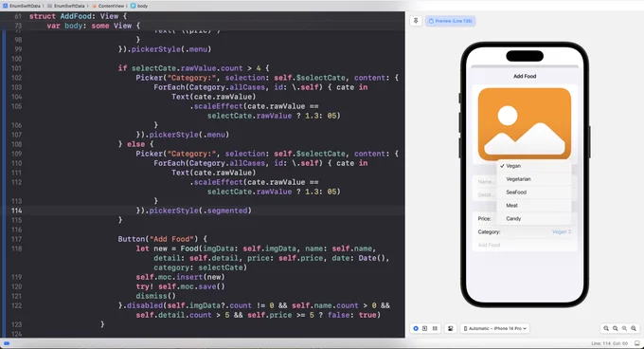Image resolution: width=644 pixels, height=349 pixels.
Task: Open canvas device settings
Action: [451, 328]
